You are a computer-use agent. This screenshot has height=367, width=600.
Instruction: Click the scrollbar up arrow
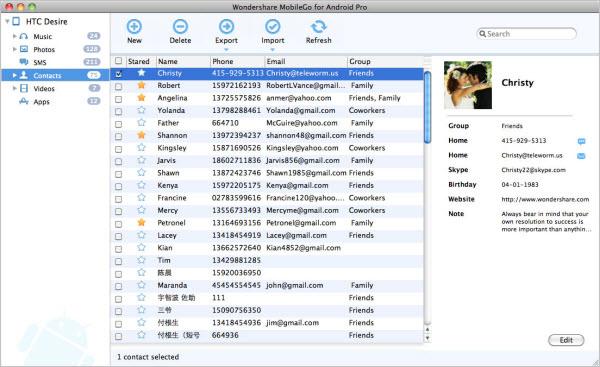[x=427, y=329]
